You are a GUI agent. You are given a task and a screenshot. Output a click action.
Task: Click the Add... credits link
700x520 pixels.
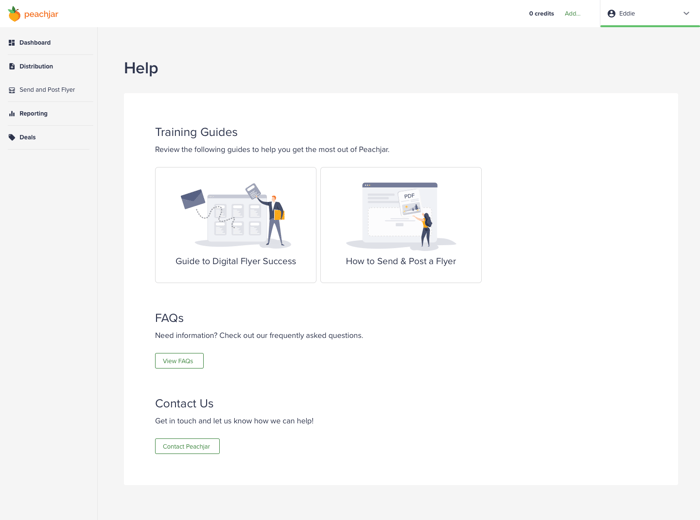coord(572,14)
